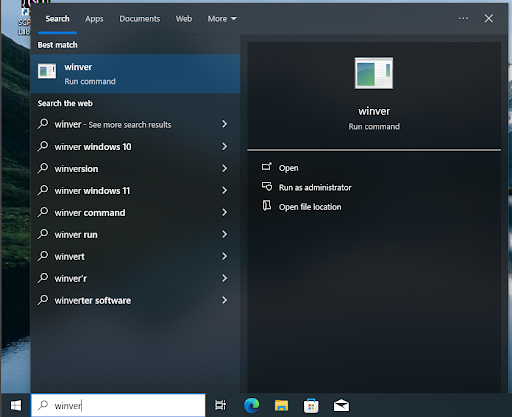The image size is (512, 417).
Task: Select 'winver run' web suggestion
Action: pos(135,235)
